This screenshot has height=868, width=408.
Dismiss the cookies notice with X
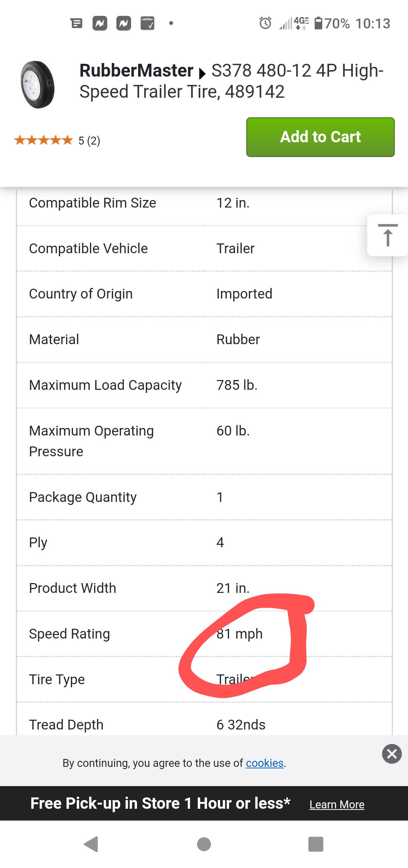pos(392,754)
